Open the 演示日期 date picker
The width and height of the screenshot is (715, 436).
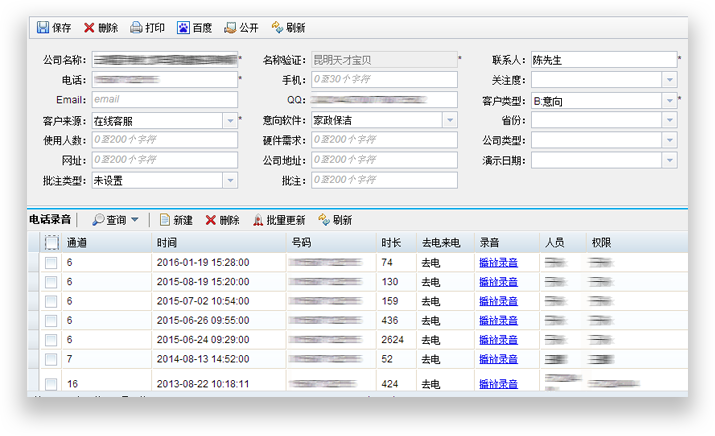pyautogui.click(x=669, y=160)
